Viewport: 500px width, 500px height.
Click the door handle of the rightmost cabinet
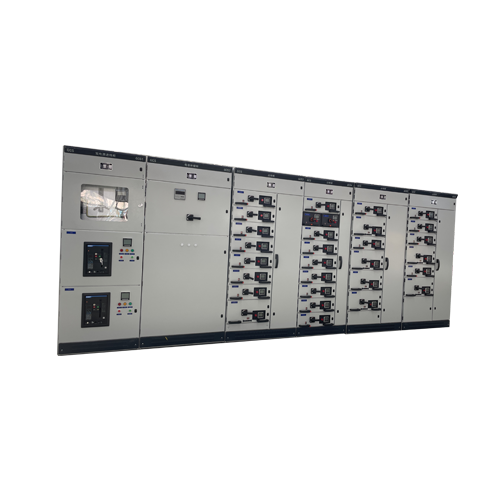(x=438, y=264)
